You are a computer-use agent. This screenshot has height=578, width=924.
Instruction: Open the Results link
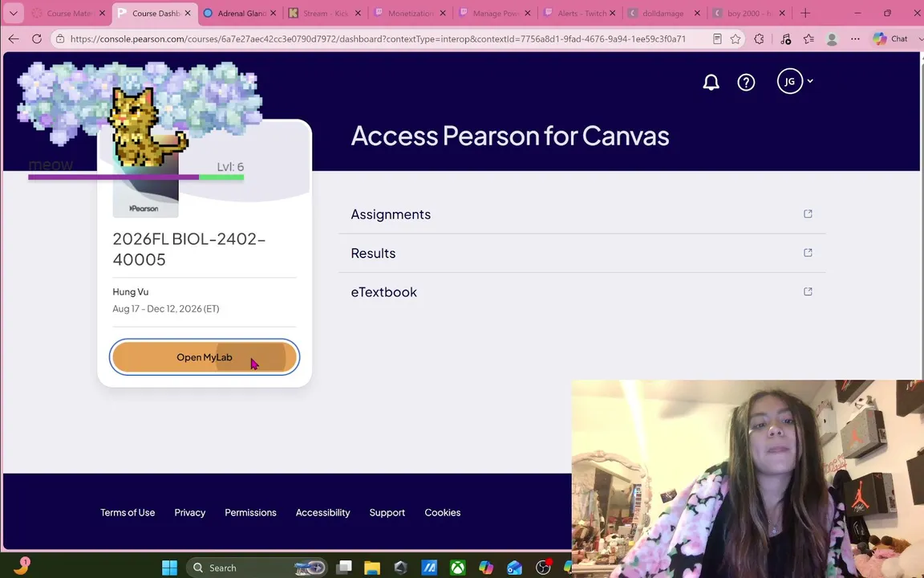pyautogui.click(x=373, y=253)
